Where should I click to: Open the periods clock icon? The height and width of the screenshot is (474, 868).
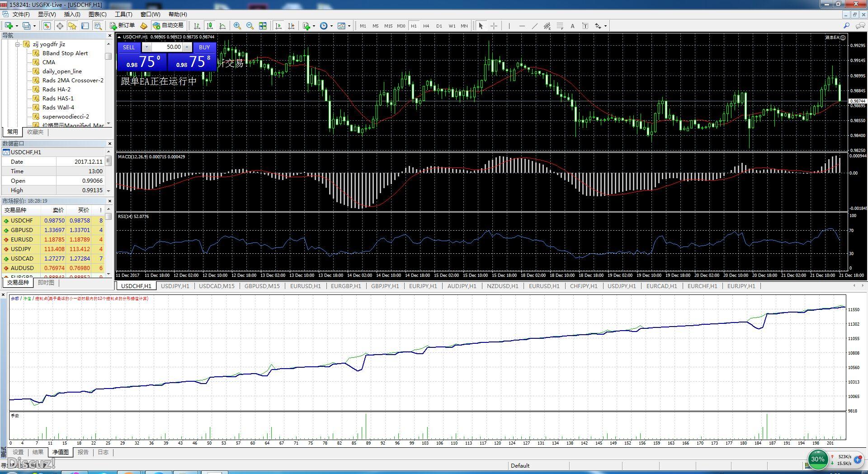pos(324,26)
